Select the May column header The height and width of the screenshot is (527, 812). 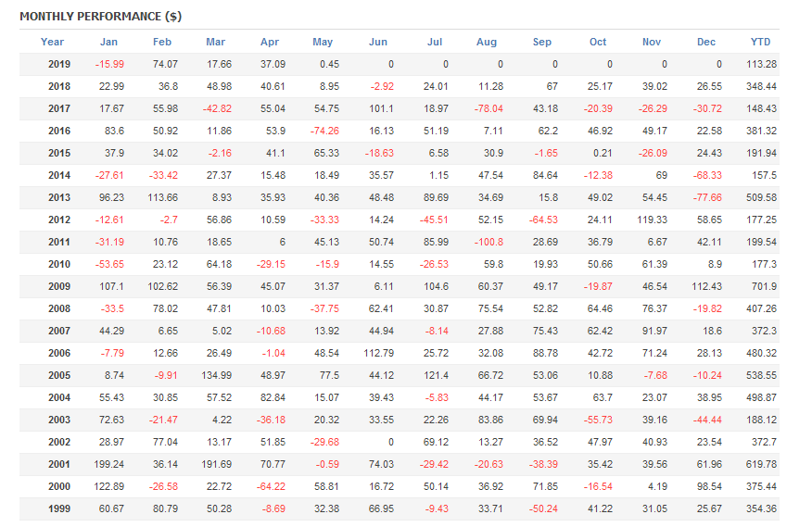click(323, 42)
